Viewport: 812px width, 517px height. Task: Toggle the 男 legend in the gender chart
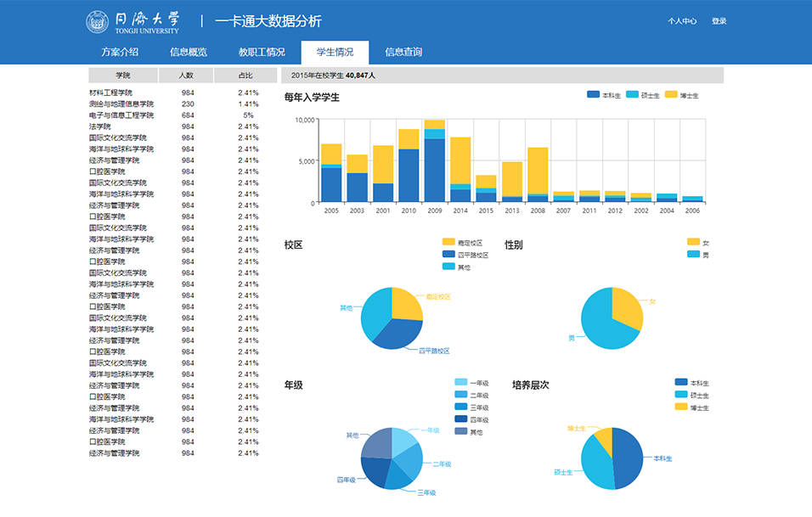pos(697,255)
